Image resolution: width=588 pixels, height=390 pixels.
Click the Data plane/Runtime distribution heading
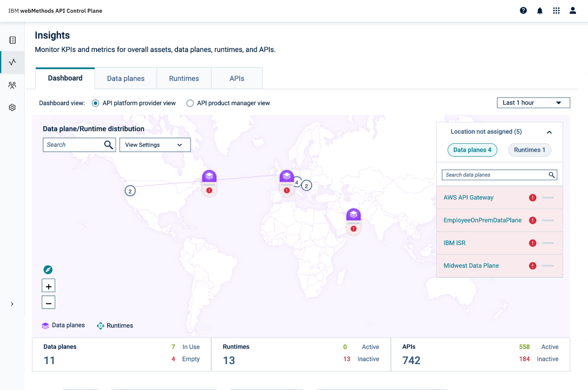click(93, 129)
